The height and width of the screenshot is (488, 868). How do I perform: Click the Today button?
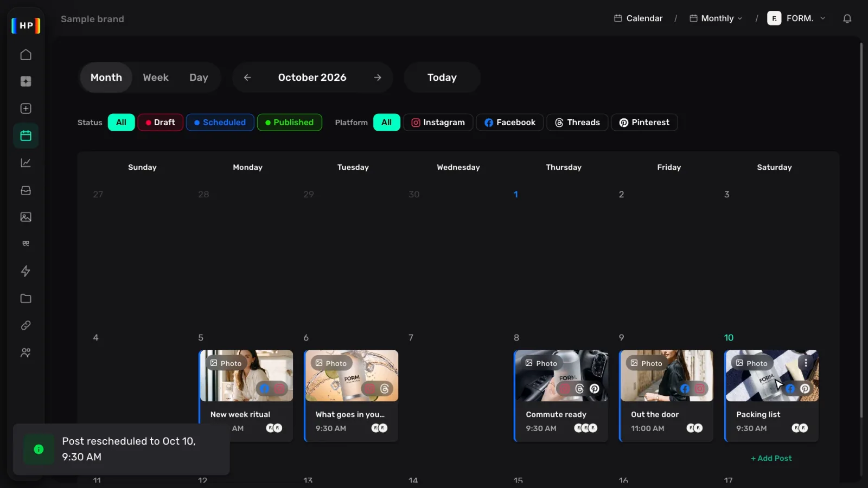point(442,78)
